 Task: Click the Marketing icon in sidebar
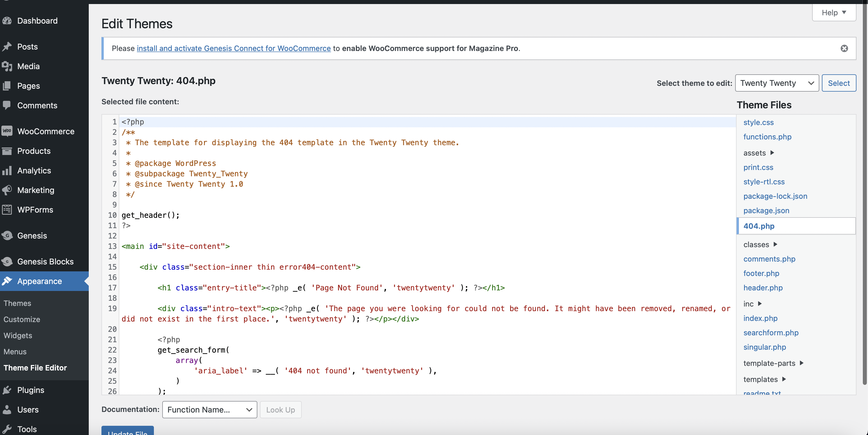[x=7, y=190]
